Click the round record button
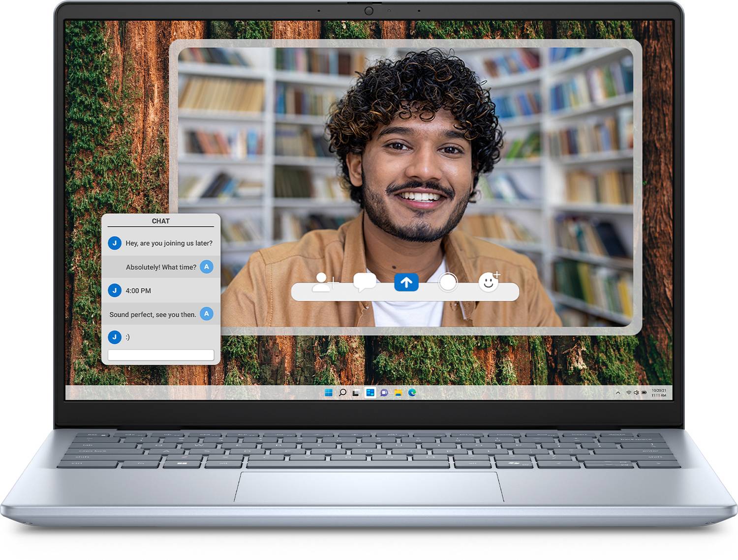 tap(448, 282)
